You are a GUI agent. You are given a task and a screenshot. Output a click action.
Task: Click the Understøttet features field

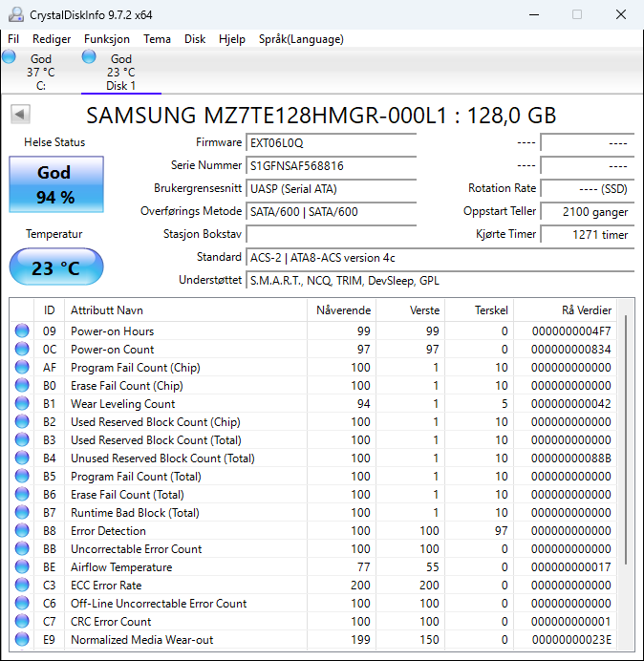440,280
